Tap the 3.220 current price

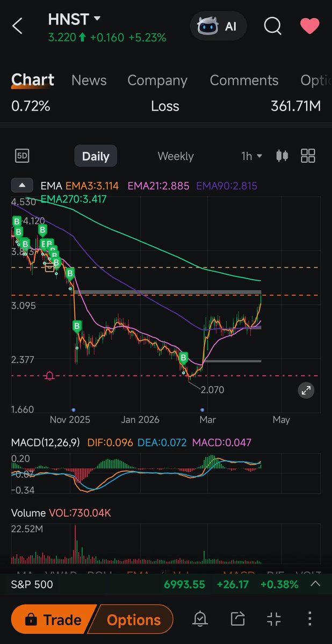61,38
